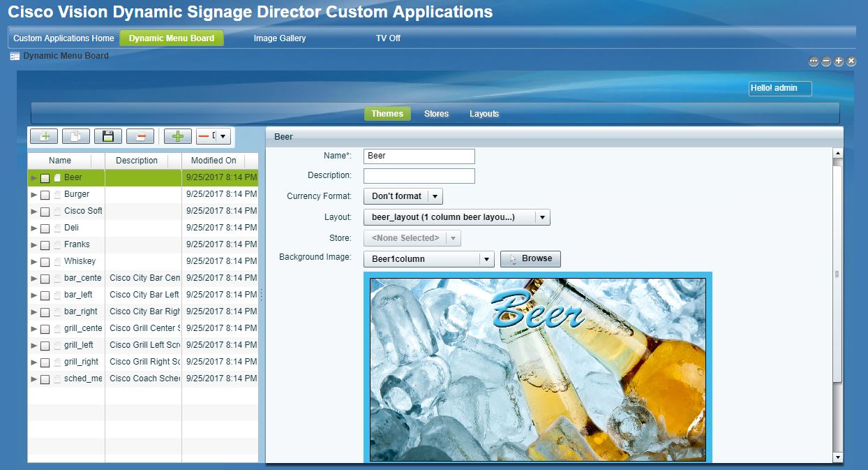The width and height of the screenshot is (868, 470).
Task: Expand the grill_right tree row
Action: 33,362
